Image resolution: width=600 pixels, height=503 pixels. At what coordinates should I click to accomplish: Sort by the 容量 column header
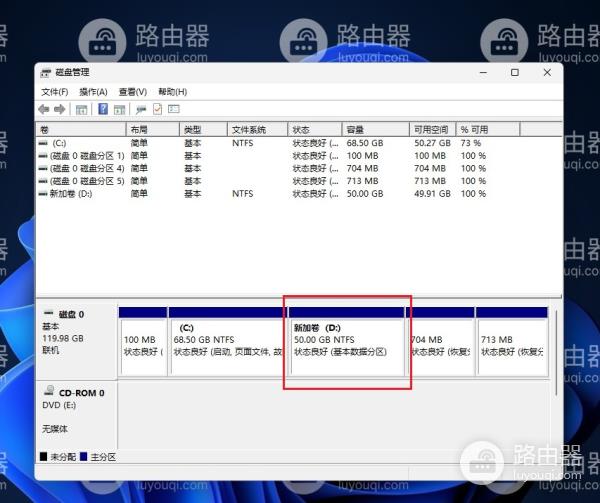(x=375, y=130)
